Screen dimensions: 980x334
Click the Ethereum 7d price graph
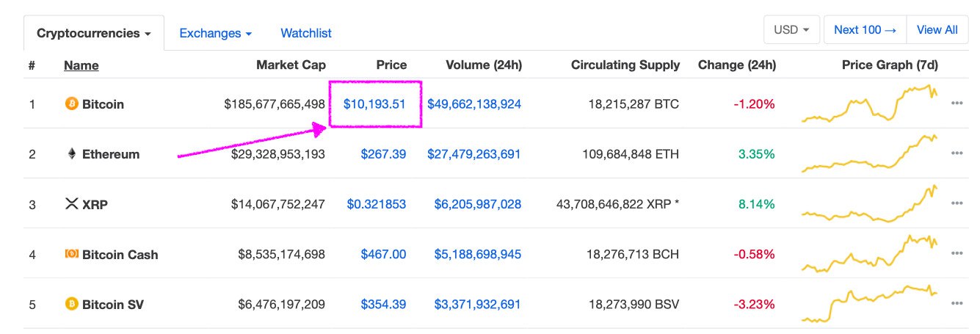870,154
